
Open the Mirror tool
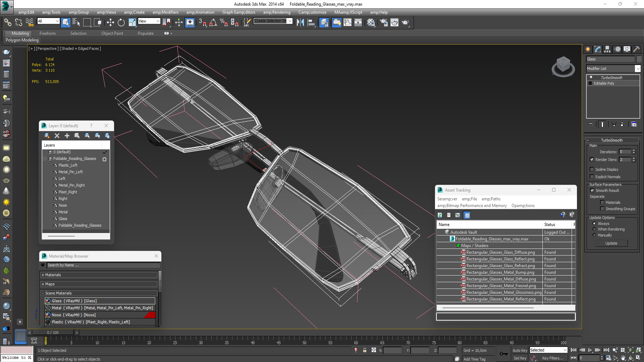[300, 22]
